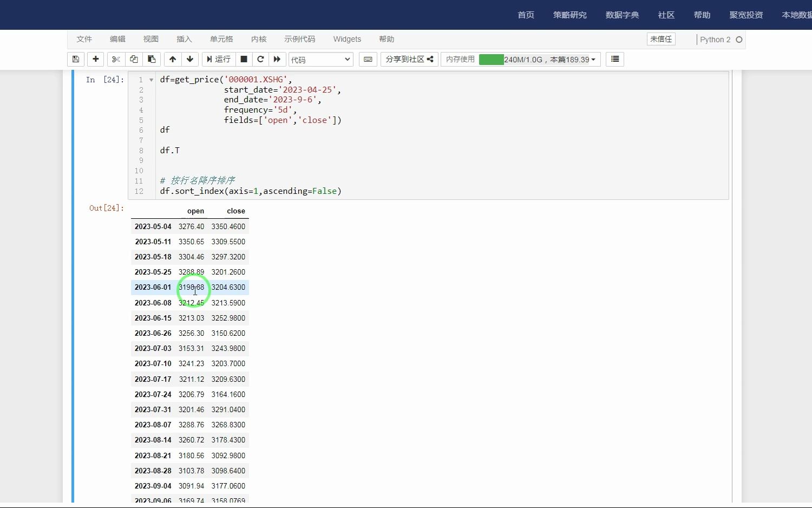Open the 单元格 menu
The image size is (812, 508).
[x=221, y=39]
